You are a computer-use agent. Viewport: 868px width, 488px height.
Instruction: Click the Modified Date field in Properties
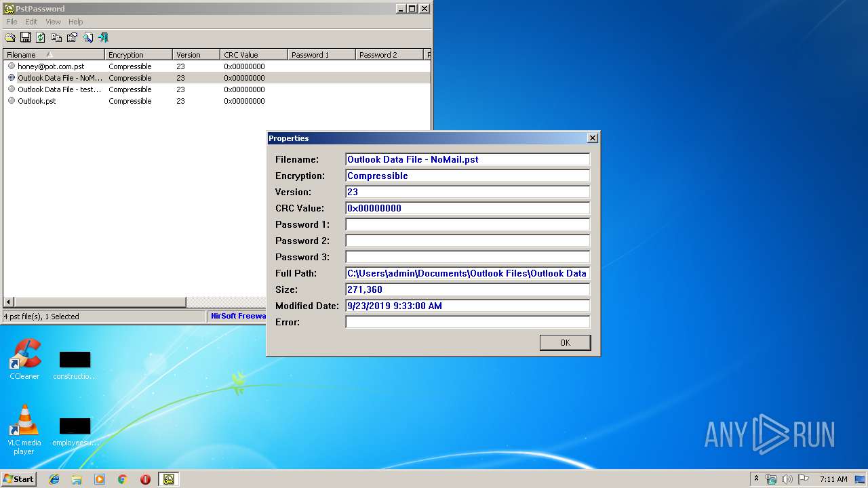click(467, 306)
